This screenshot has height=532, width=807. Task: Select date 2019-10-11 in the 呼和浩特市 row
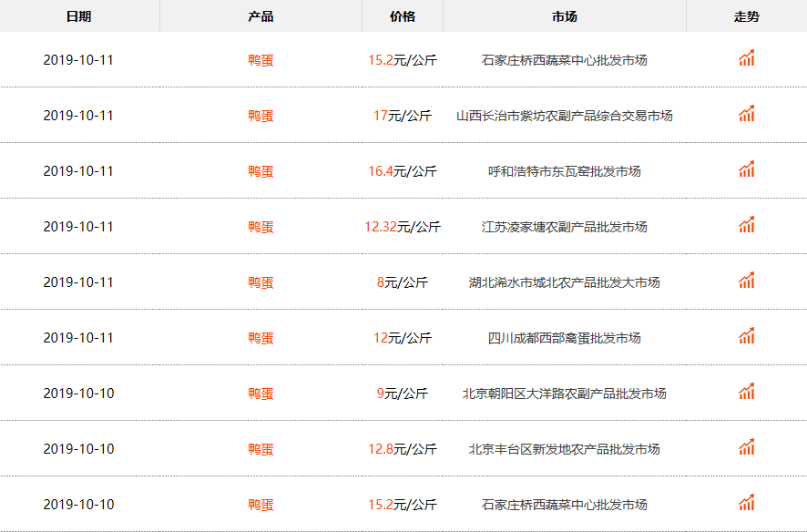click(78, 171)
